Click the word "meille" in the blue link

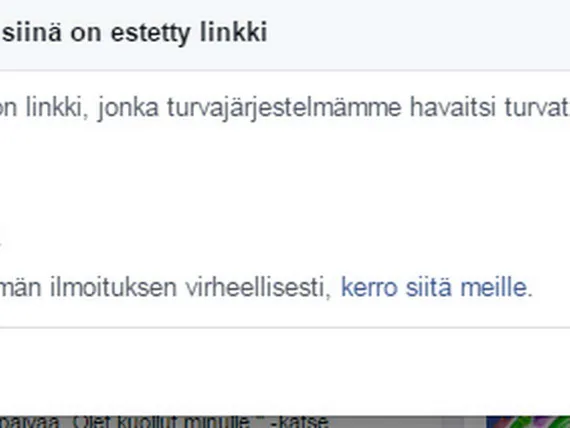(494, 288)
